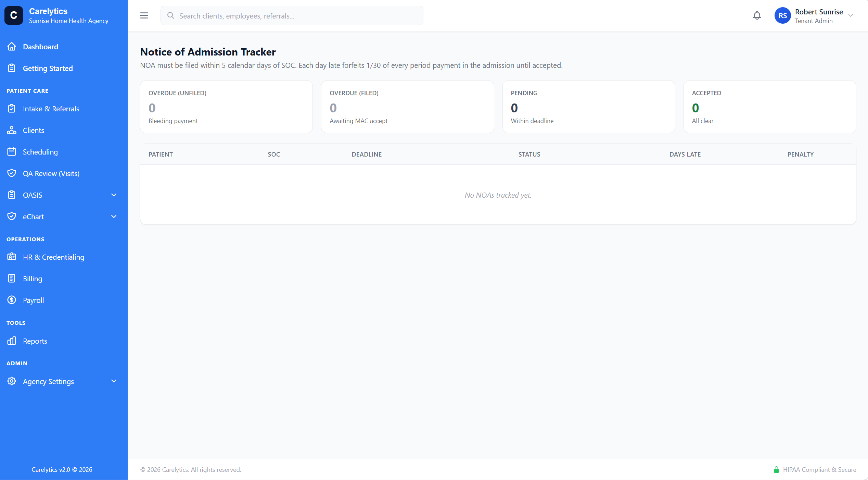Click the Billing calculator icon

pyautogui.click(x=12, y=279)
